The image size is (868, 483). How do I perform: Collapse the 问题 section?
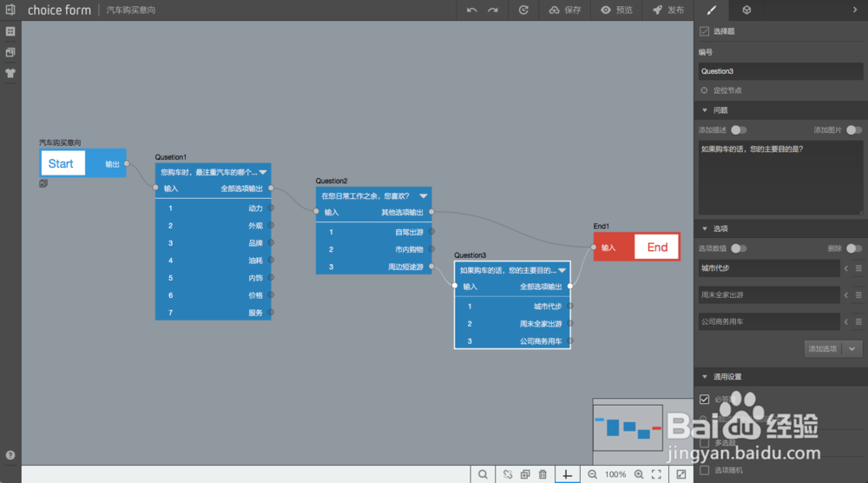[705, 110]
